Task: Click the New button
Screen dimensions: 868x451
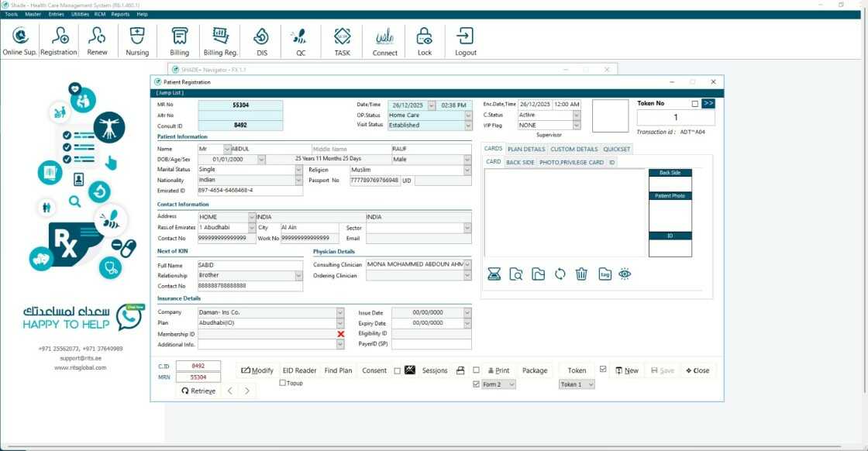Action: (627, 370)
